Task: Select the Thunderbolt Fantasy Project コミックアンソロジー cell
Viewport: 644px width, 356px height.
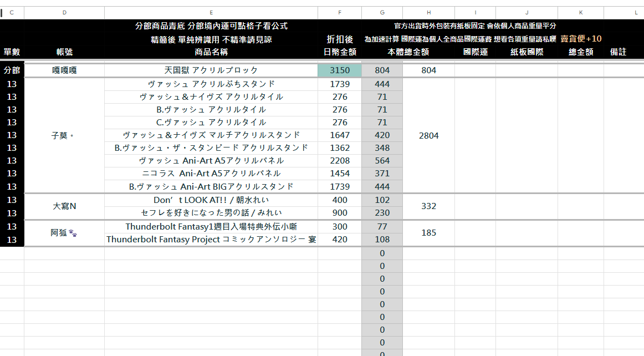Action: [211, 239]
